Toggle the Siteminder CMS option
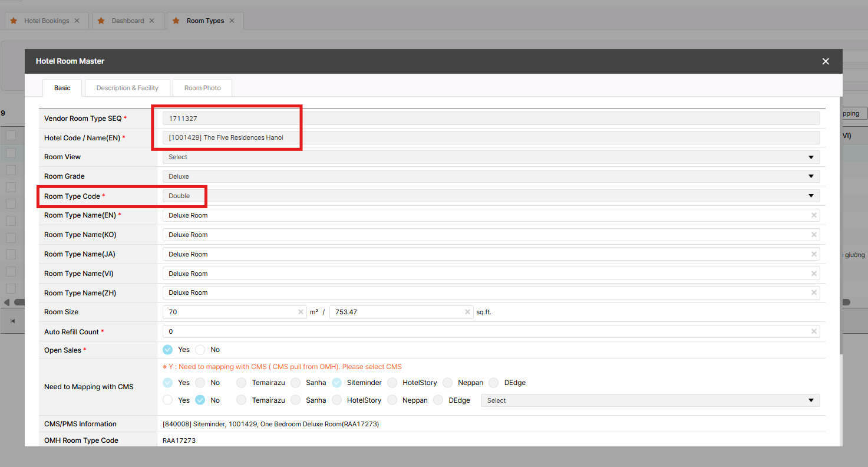Image resolution: width=868 pixels, height=467 pixels. (336, 383)
